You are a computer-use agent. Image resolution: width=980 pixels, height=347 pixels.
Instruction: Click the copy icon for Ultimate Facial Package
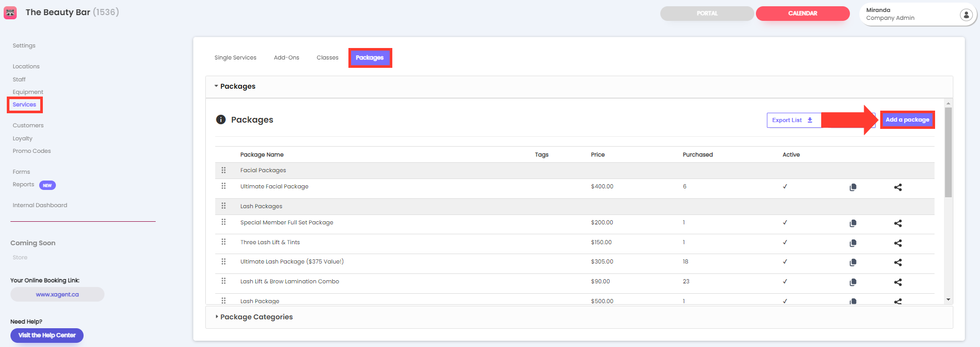(x=853, y=187)
